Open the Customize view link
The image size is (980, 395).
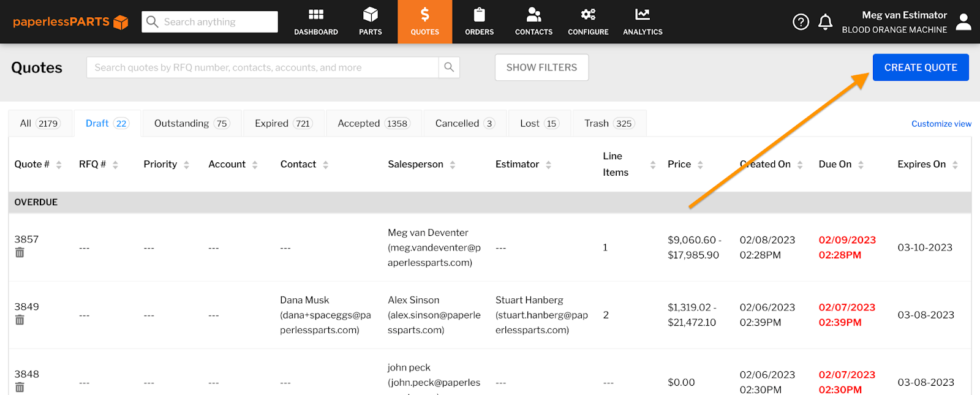[x=941, y=124]
